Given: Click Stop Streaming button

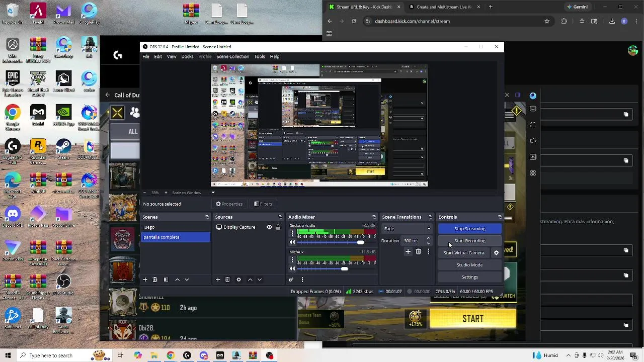Looking at the screenshot, I should pyautogui.click(x=469, y=229).
